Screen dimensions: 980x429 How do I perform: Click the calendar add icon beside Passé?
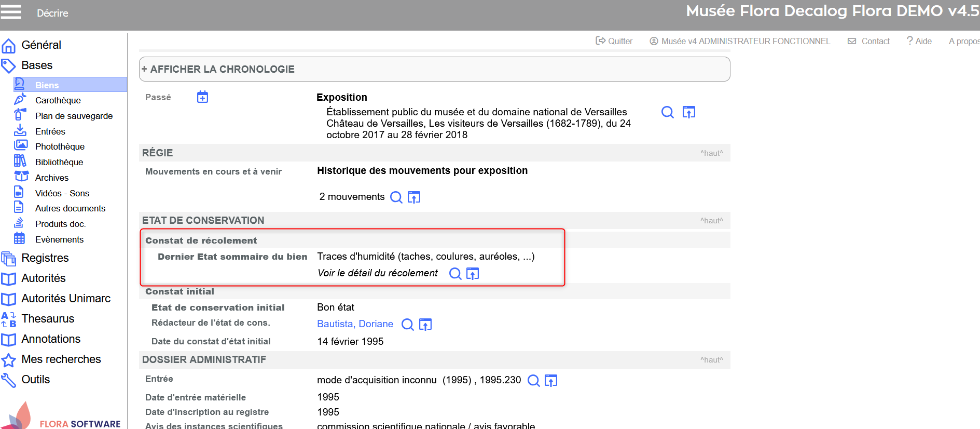[202, 97]
